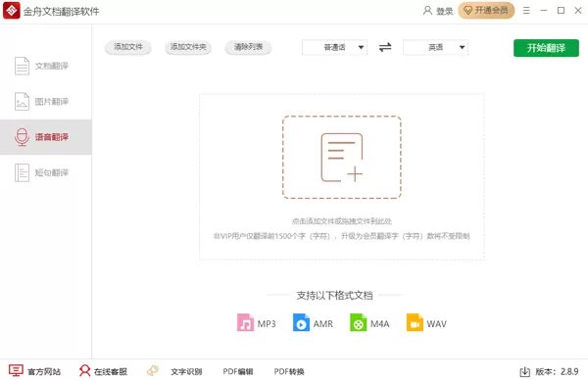Click the blue AMR format icon
Viewport: 588px width, 380px height.
pos(301,322)
